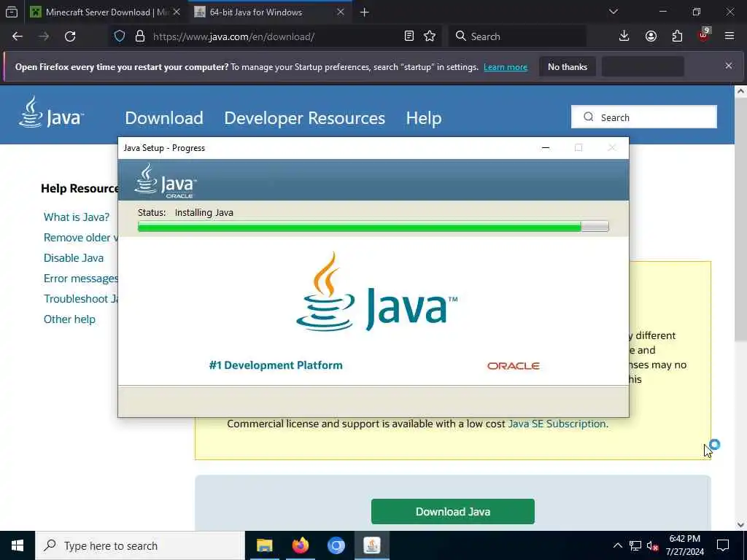The height and width of the screenshot is (560, 747).
Task: Click the Java website Search field
Action: (643, 117)
